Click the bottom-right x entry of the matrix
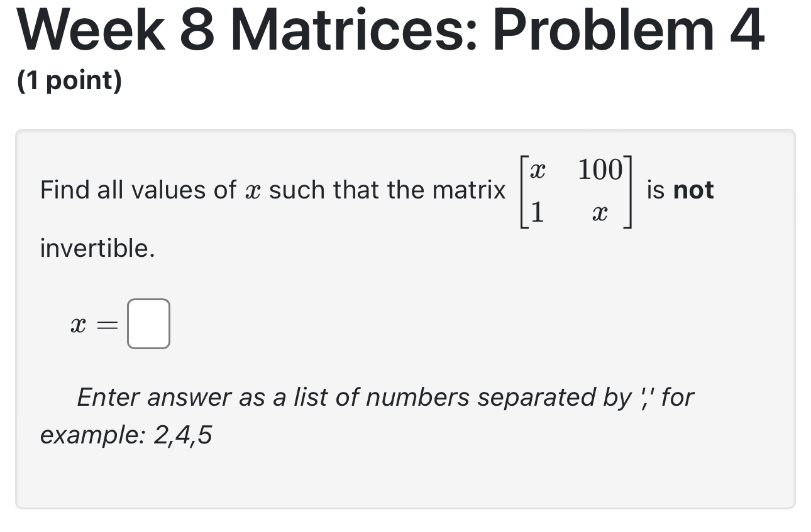 coord(600,212)
